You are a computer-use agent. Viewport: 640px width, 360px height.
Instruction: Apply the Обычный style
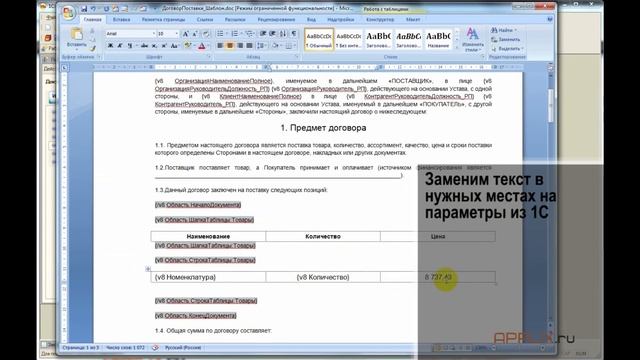click(319, 39)
